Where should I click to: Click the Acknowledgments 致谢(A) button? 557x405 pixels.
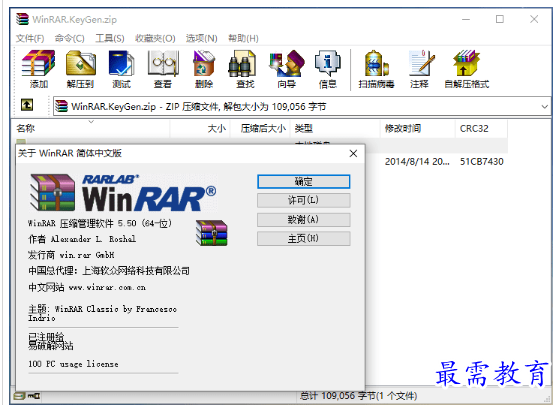pos(303,220)
